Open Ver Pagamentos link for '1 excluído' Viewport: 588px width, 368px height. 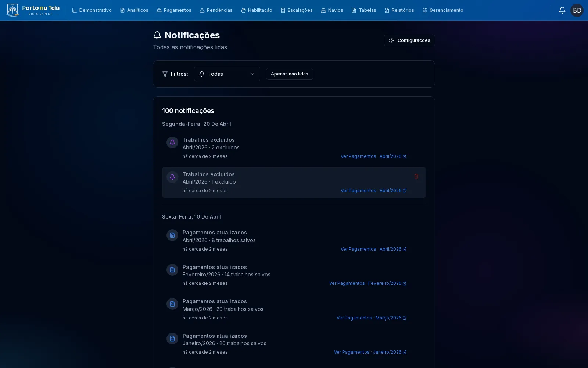click(373, 191)
